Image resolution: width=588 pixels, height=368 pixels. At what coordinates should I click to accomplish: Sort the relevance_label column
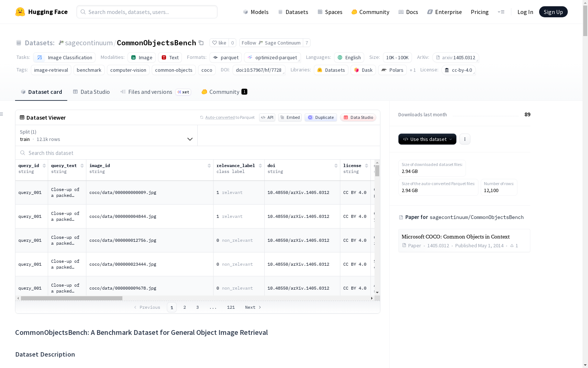[260, 166]
